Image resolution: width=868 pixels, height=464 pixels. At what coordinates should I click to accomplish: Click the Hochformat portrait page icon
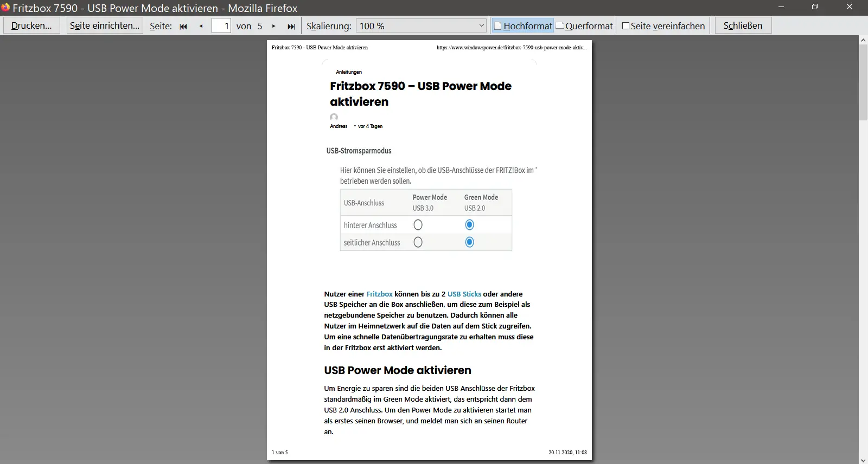point(497,26)
